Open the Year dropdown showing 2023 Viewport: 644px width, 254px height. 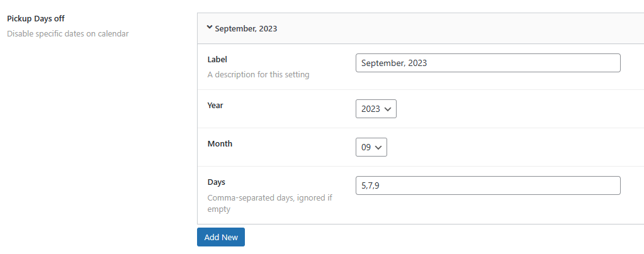coord(376,109)
